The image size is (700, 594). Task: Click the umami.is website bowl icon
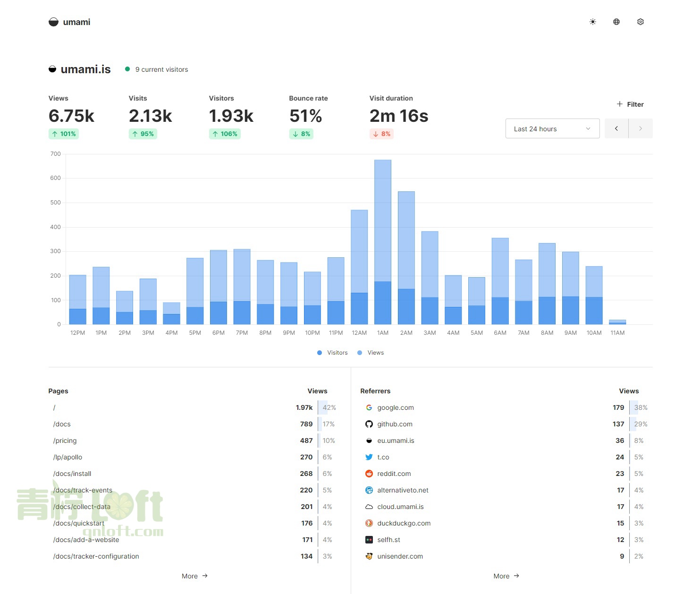52,69
